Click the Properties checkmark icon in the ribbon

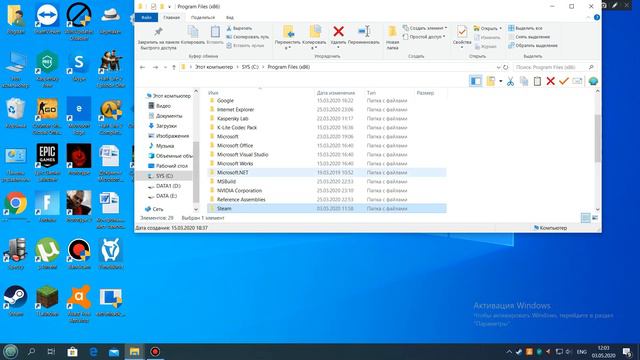point(462,31)
